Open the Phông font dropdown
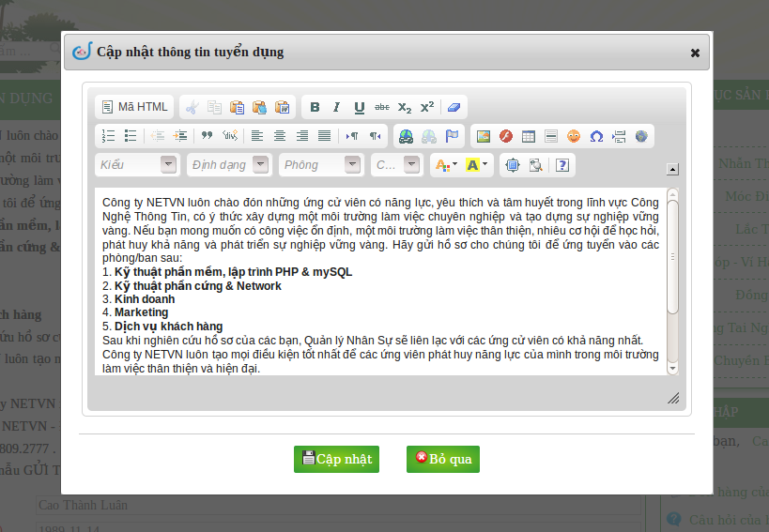The width and height of the screenshot is (769, 532). [322, 164]
